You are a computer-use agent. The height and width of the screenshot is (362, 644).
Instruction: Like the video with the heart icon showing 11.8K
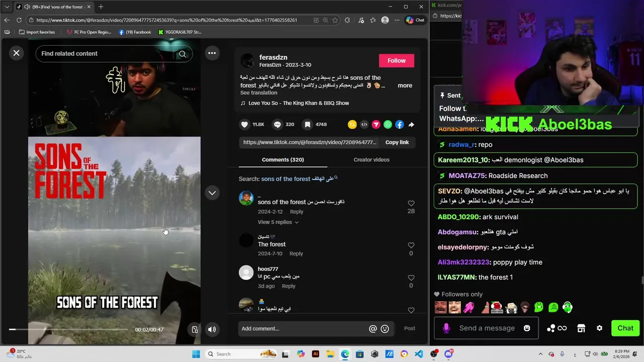click(x=245, y=124)
